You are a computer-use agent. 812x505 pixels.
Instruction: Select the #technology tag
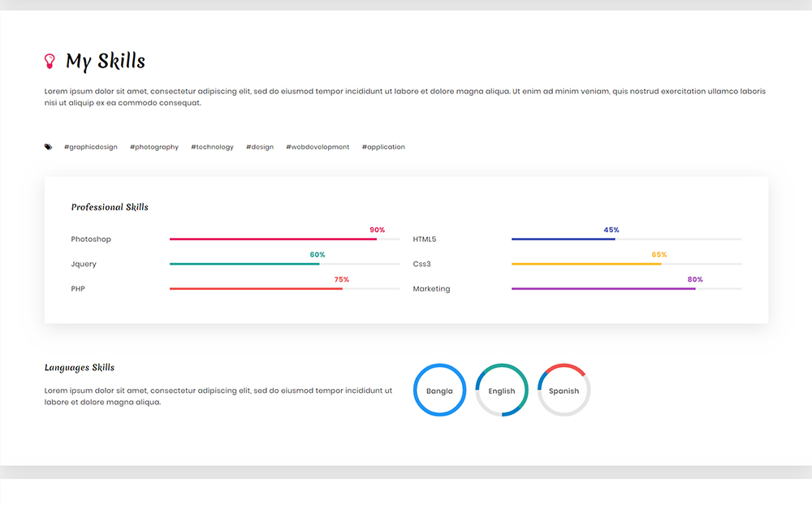(212, 147)
